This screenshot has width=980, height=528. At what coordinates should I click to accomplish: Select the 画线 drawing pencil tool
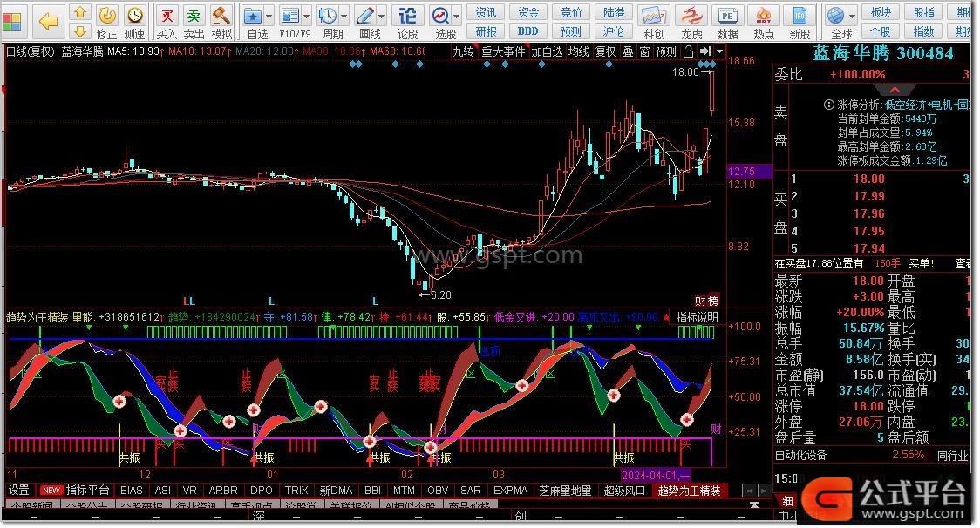point(365,15)
